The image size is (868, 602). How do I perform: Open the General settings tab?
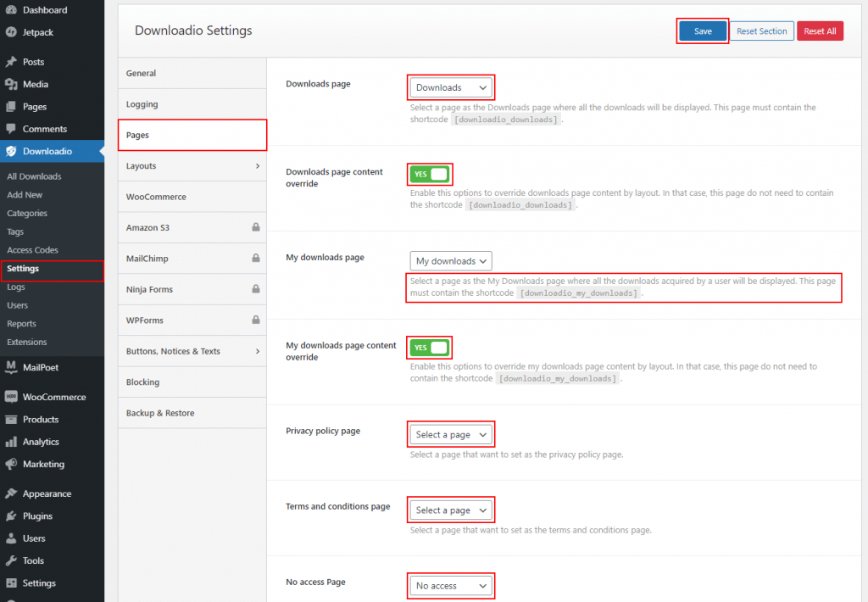[x=192, y=73]
